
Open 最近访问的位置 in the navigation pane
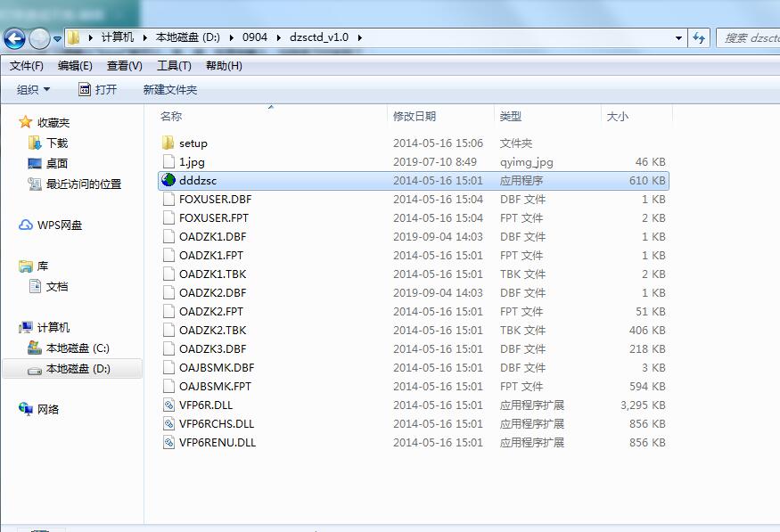84,184
